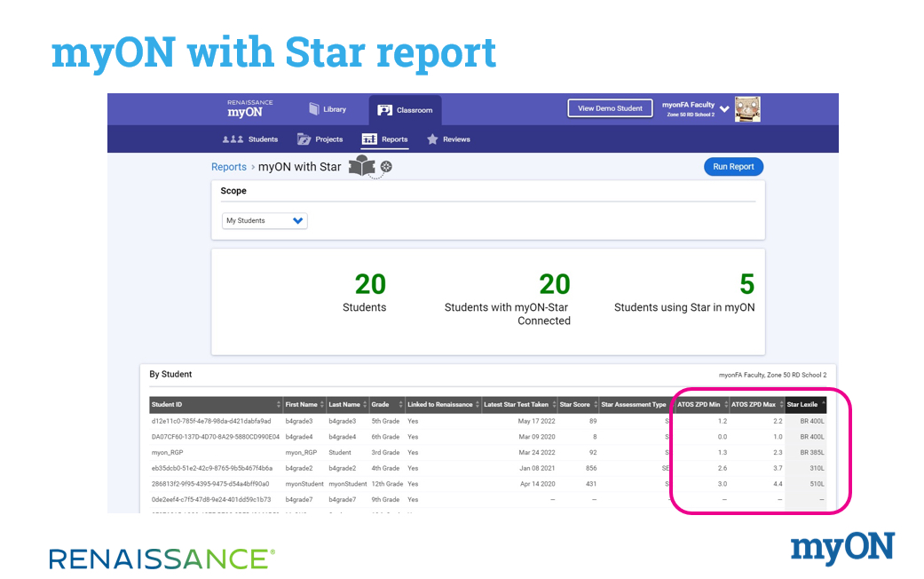Click the May 17 2022 test date

click(536, 421)
